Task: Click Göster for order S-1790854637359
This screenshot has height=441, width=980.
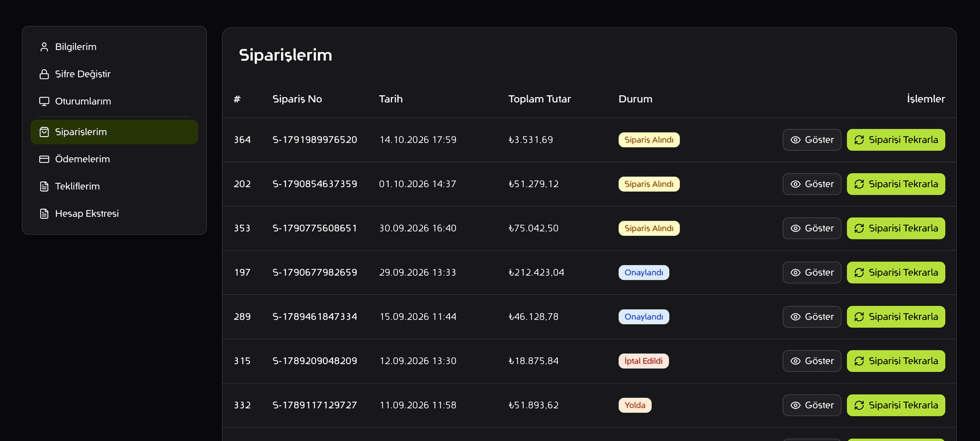Action: point(812,184)
